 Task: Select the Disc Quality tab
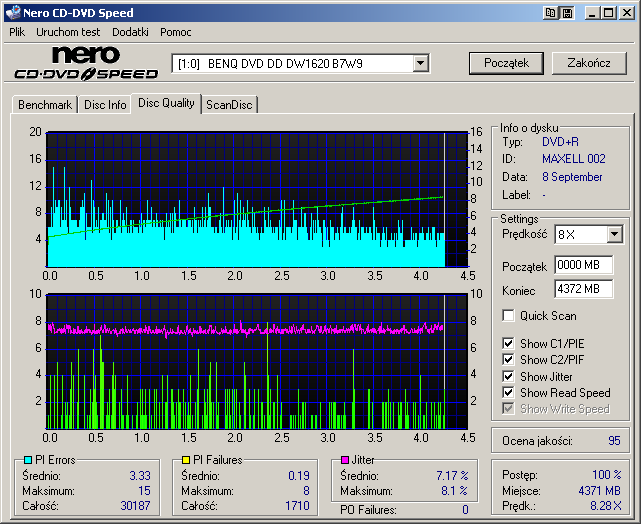point(166,103)
